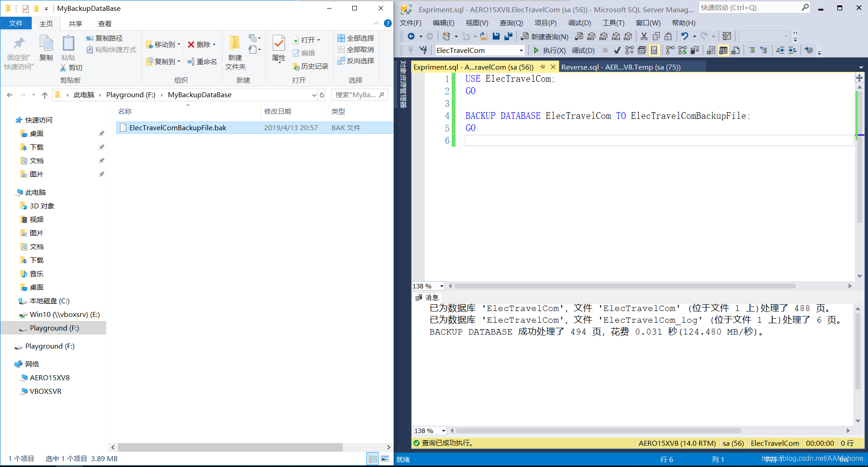This screenshot has height=467, width=868.
Task: Click Specify Values for Template Parameters icon
Action: click(x=809, y=50)
